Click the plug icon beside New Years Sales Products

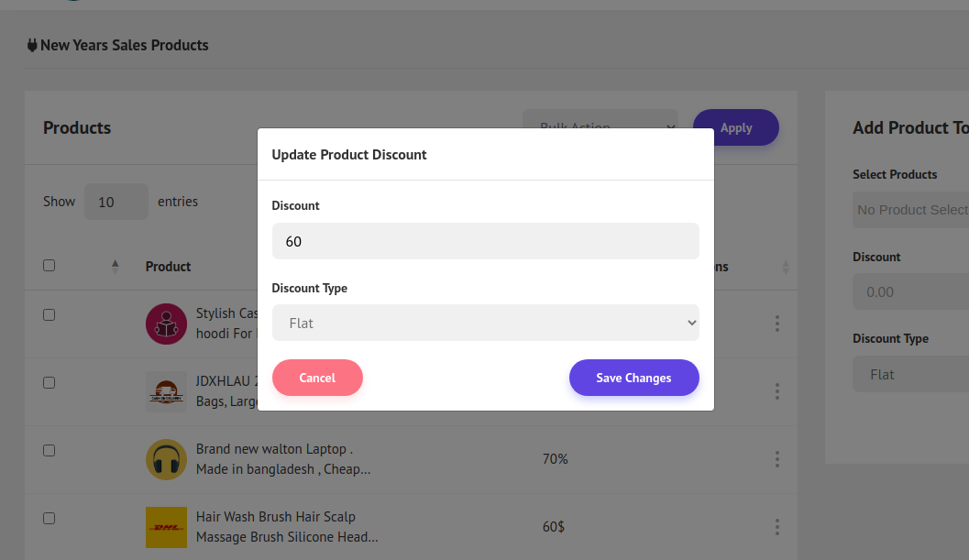click(32, 45)
